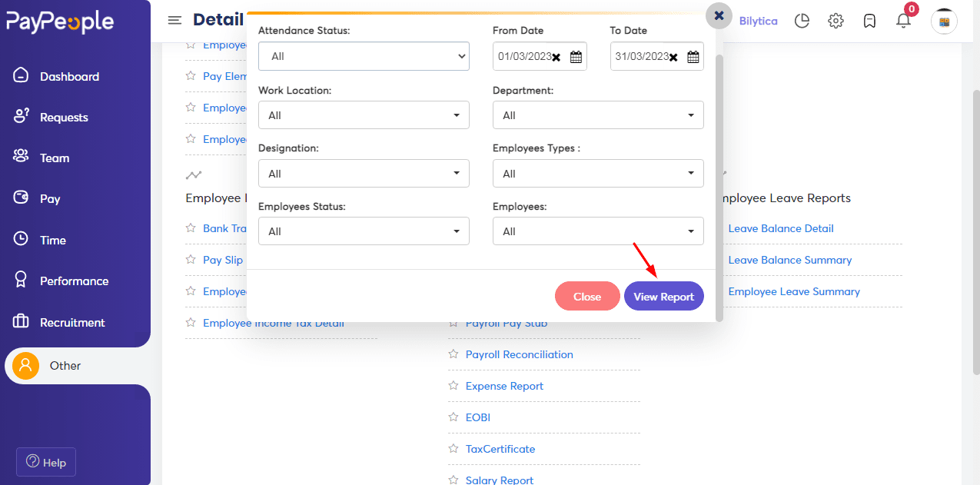Favorite the Payroll Reconciliation report star
The image size is (980, 485).
click(x=453, y=354)
